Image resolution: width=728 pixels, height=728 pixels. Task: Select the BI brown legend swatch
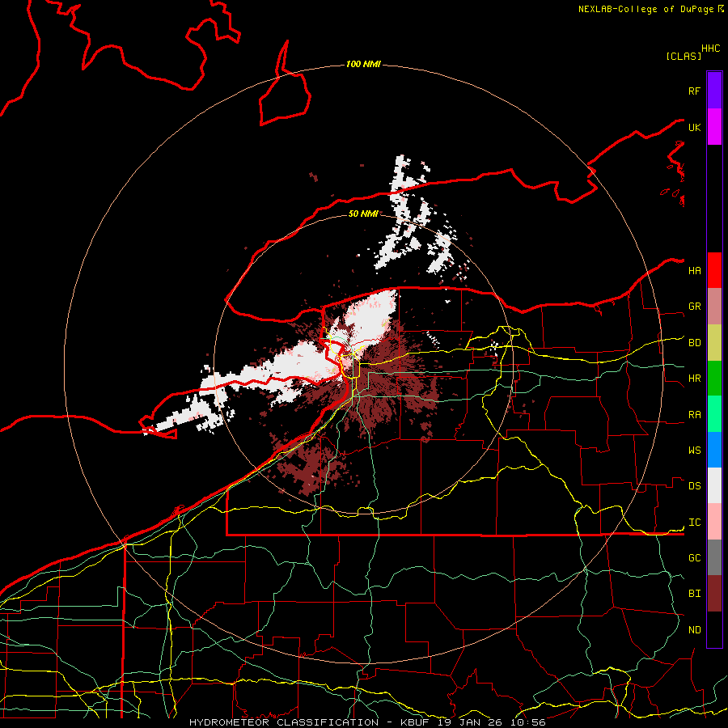(x=714, y=594)
